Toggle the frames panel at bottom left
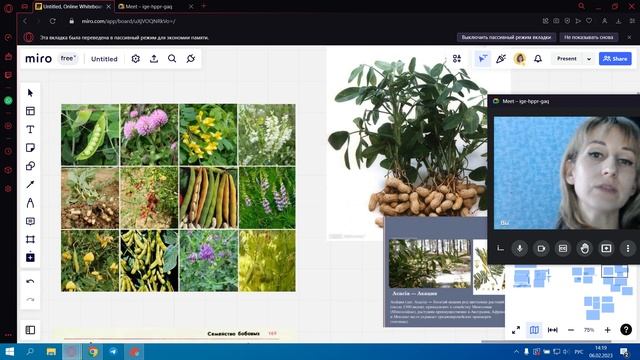The width and height of the screenshot is (640, 360). click(30, 330)
